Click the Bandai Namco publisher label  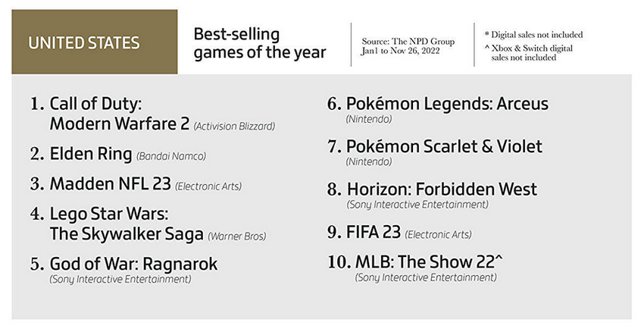[x=171, y=156]
